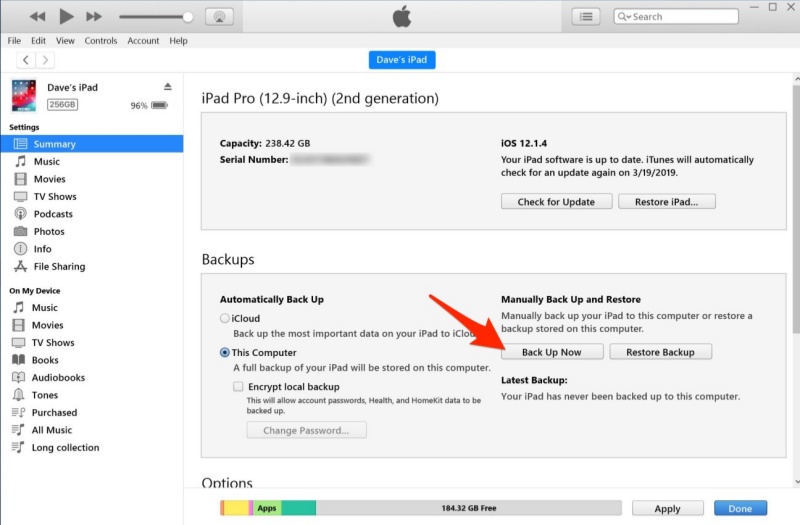Go back with the left chevron
Viewport: 800px width, 525px height.
click(x=26, y=60)
